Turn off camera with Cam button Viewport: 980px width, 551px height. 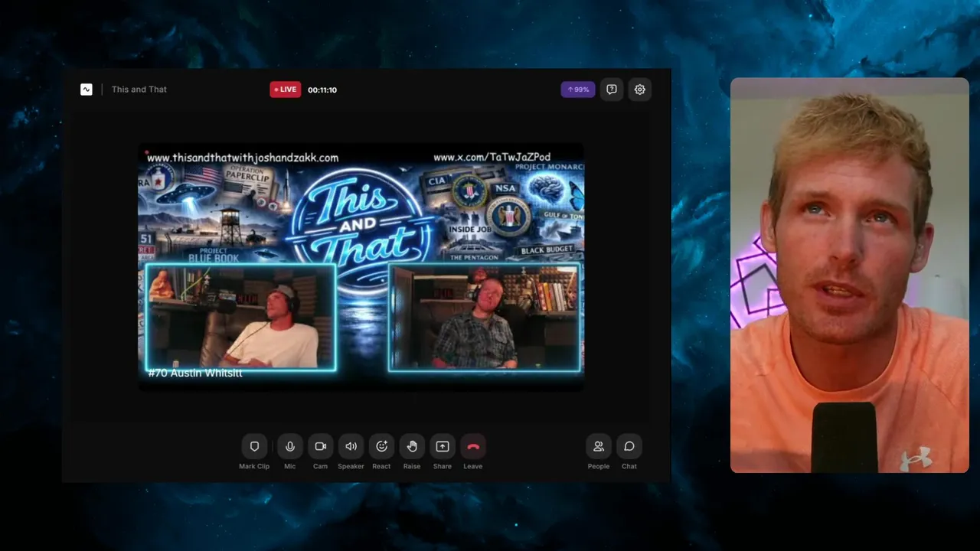(x=320, y=446)
